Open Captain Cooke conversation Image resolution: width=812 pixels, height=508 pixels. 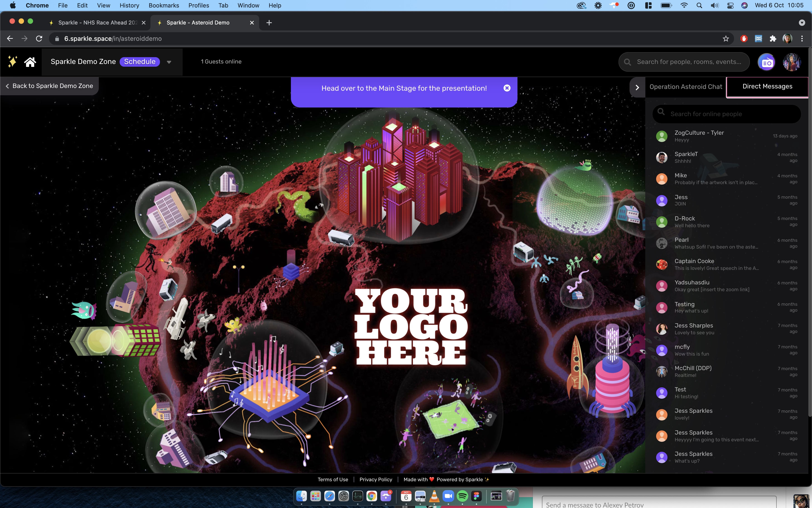pyautogui.click(x=726, y=264)
